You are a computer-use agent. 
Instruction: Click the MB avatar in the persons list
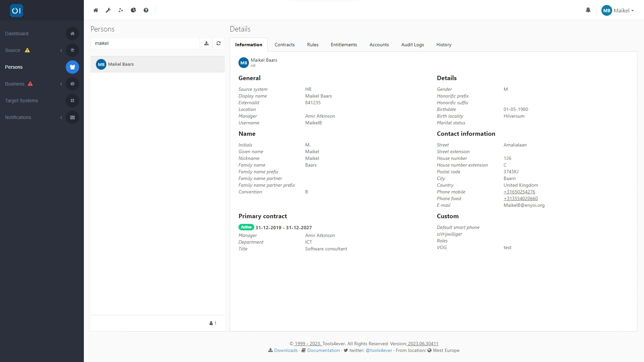click(x=101, y=64)
